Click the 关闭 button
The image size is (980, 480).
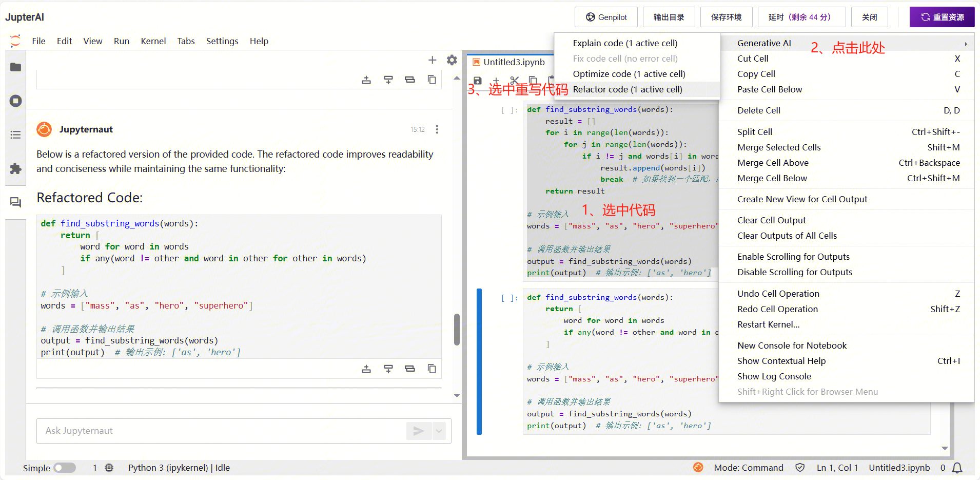pyautogui.click(x=870, y=17)
